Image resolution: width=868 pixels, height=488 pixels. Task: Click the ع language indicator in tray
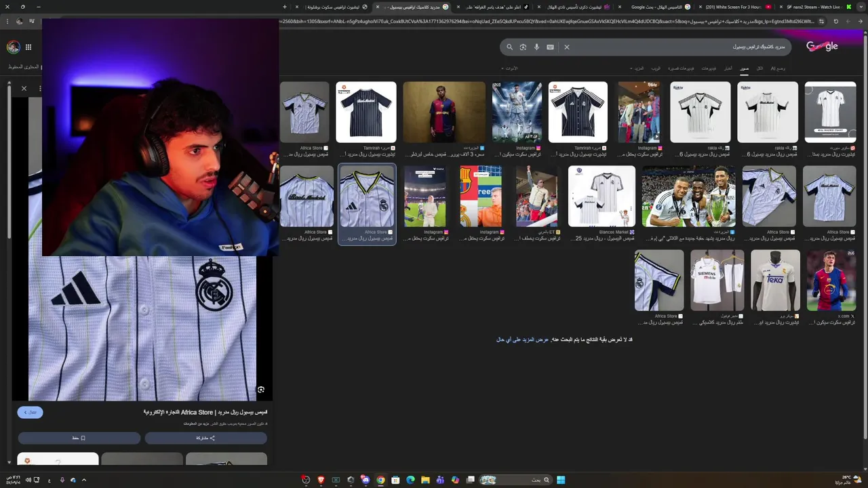point(49,480)
